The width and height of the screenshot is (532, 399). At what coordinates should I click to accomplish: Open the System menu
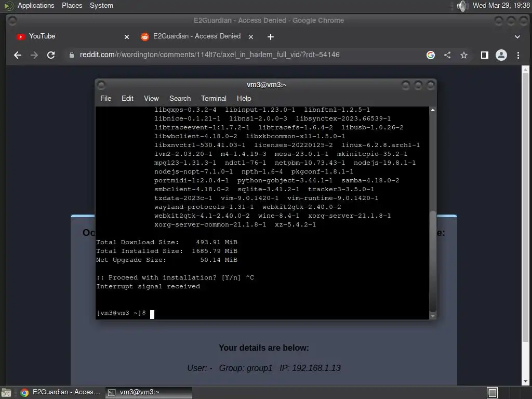click(101, 5)
